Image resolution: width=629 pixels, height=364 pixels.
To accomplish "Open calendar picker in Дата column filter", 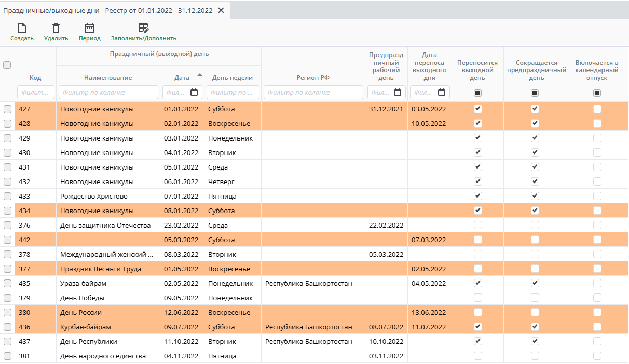I will (x=195, y=92).
